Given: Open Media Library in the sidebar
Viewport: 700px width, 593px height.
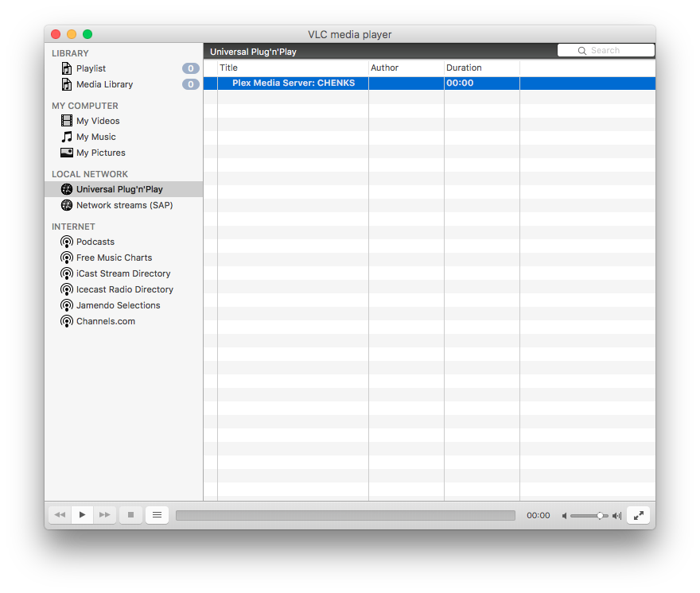Looking at the screenshot, I should [104, 84].
